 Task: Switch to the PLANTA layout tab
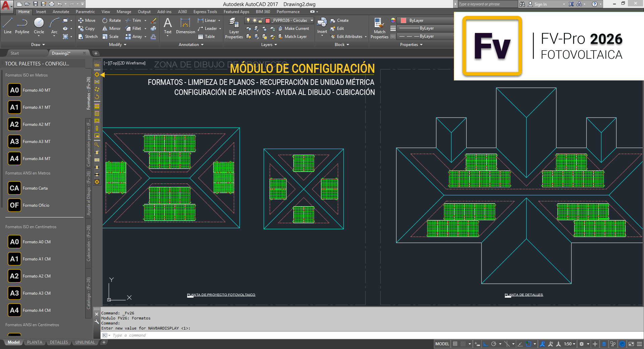[35, 342]
